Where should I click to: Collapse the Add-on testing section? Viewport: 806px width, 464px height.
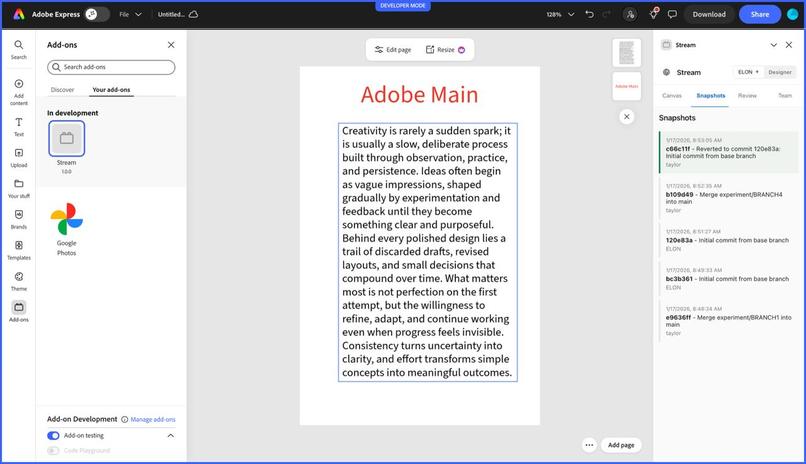tap(171, 436)
